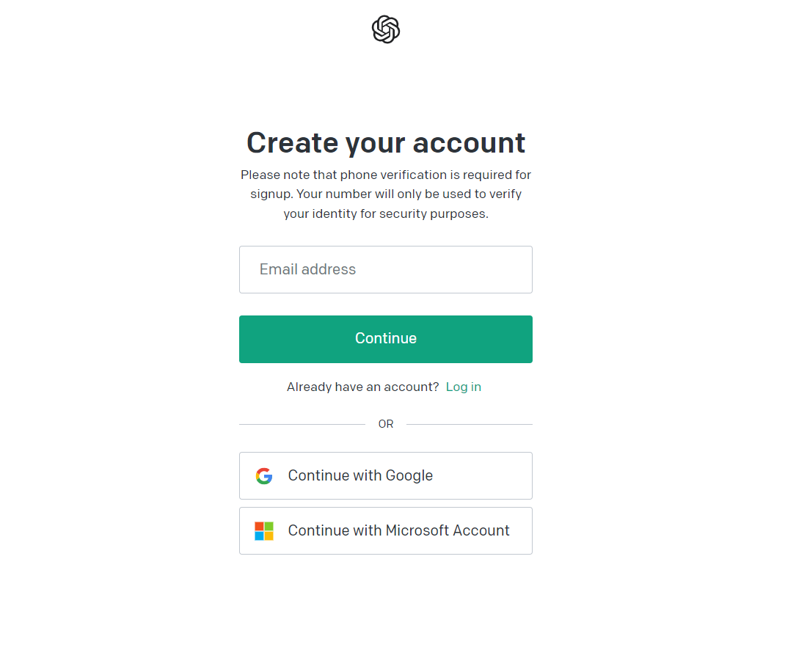Choose Continue with Google

coord(386,476)
